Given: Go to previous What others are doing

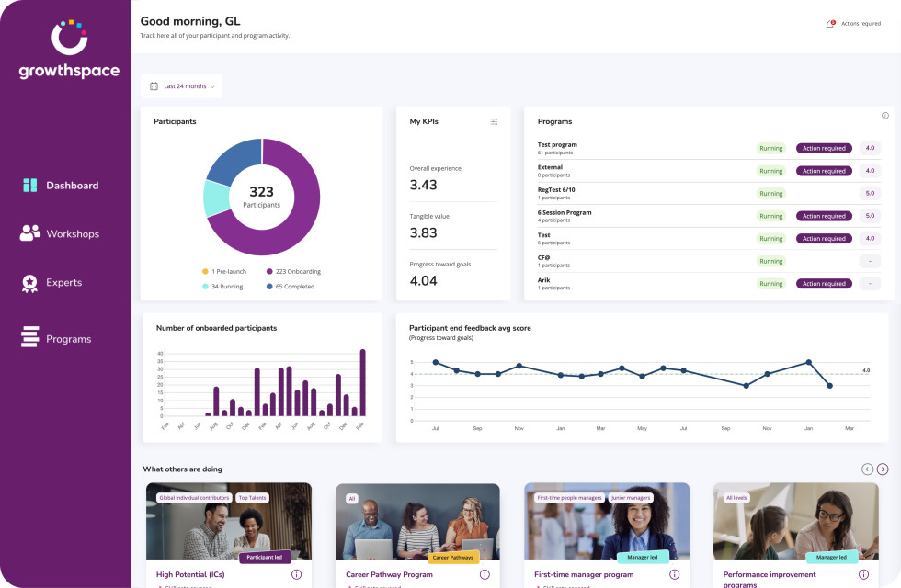Looking at the screenshot, I should point(867,469).
